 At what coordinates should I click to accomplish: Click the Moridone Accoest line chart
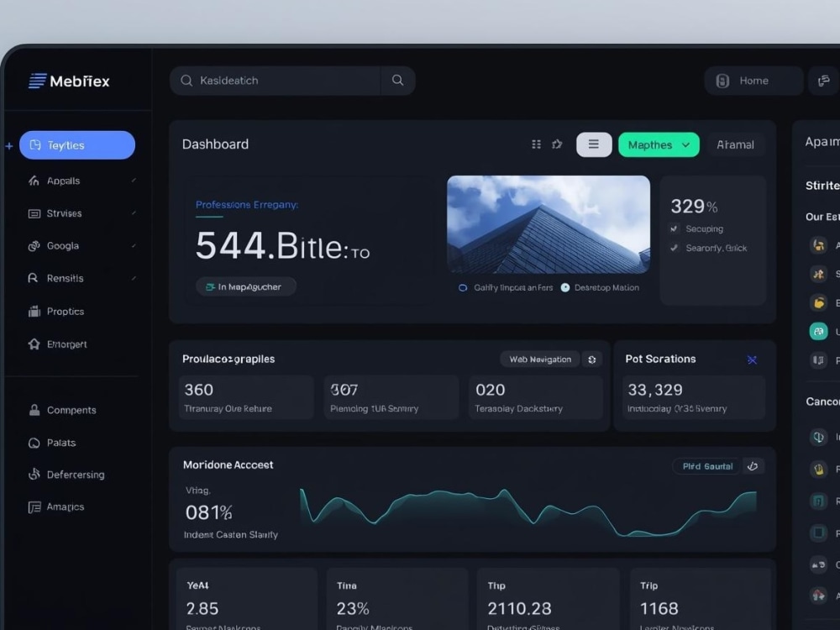[x=528, y=511]
